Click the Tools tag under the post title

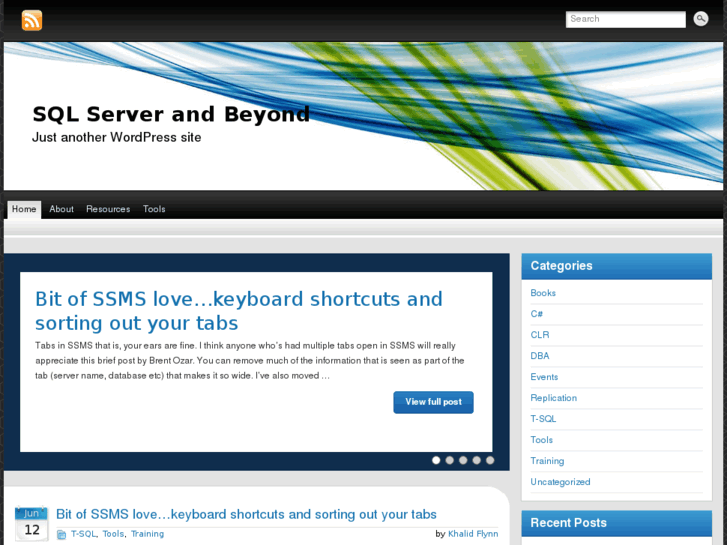113,534
